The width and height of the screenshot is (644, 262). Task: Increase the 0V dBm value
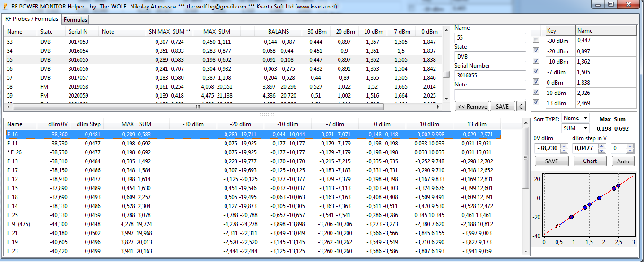pyautogui.click(x=565, y=146)
